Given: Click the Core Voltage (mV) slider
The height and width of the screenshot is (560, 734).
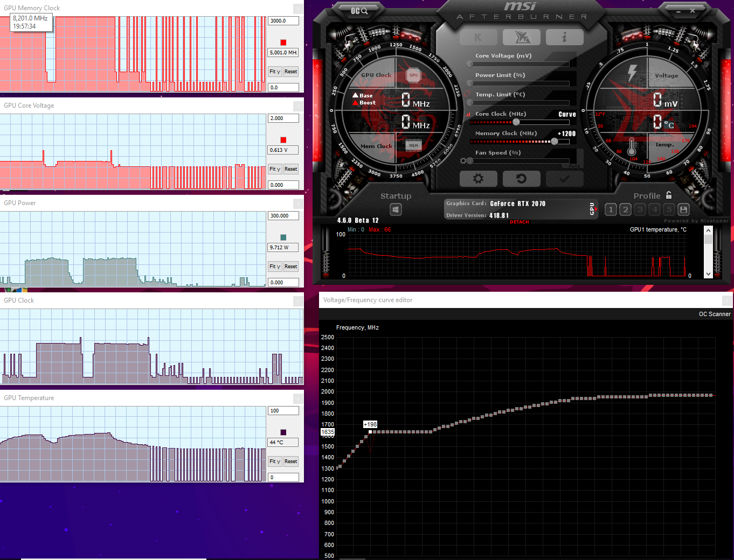Looking at the screenshot, I should 520,64.
